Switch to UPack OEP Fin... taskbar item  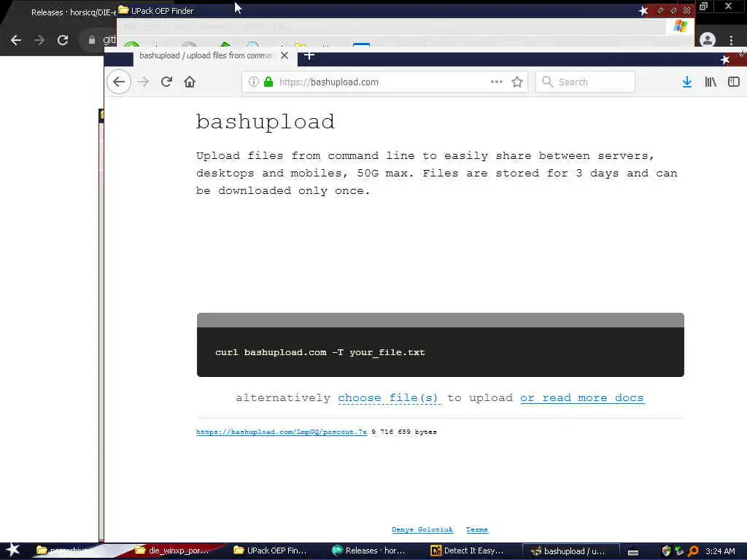270,551
